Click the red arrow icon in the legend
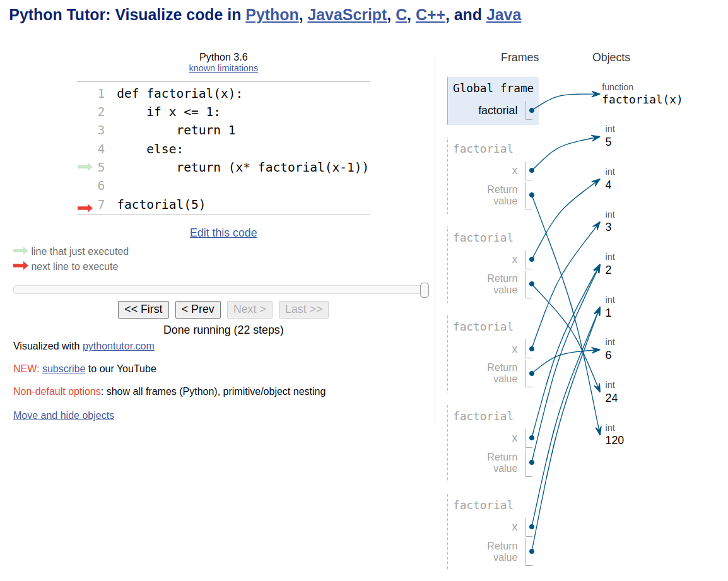The height and width of the screenshot is (581, 728). 21,266
